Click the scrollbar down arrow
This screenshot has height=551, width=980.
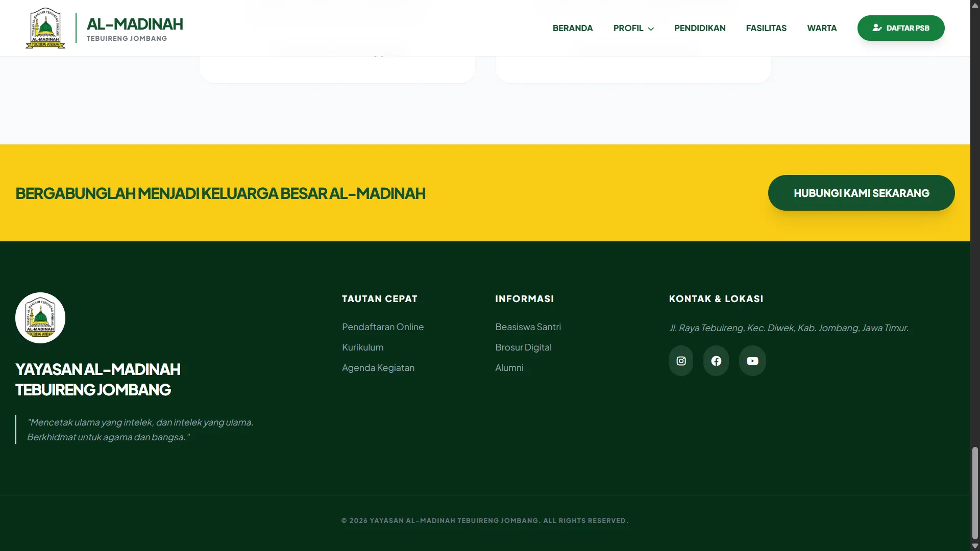[x=974, y=546]
